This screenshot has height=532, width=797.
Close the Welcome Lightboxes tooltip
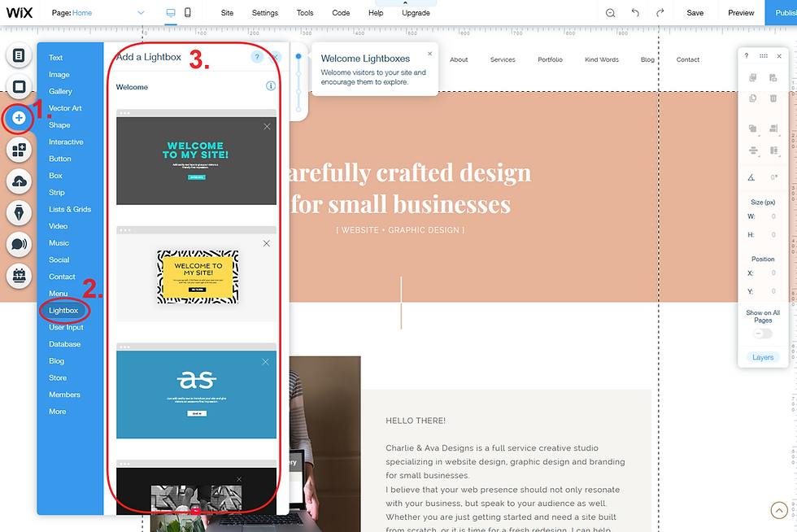pyautogui.click(x=430, y=54)
